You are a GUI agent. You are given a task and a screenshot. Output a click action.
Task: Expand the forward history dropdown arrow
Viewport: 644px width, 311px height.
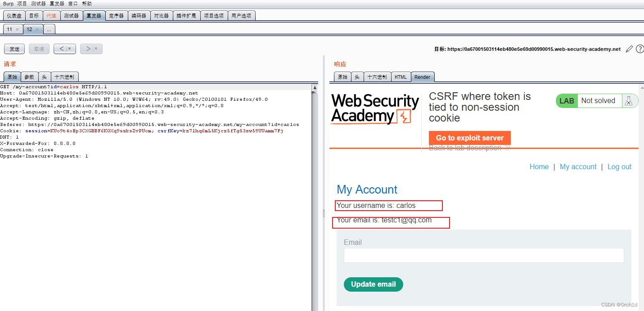point(97,49)
